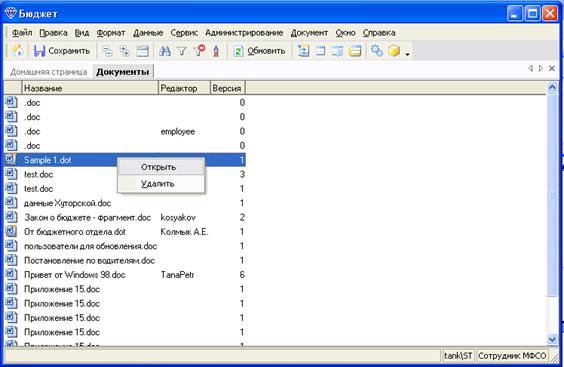The width and height of the screenshot is (564, 367).
Task: Click the blue gears settings icon
Action: (377, 51)
